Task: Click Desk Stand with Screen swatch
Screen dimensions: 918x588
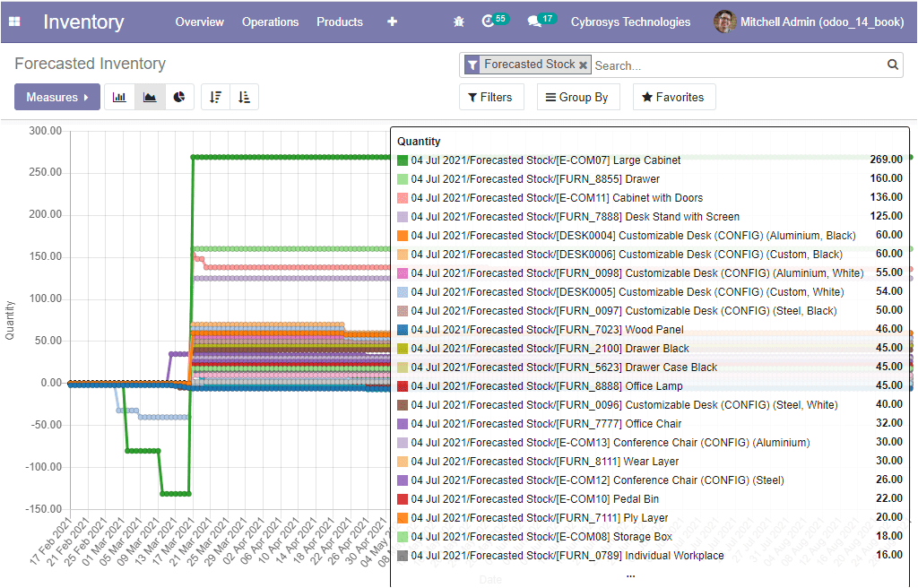Action: click(403, 217)
